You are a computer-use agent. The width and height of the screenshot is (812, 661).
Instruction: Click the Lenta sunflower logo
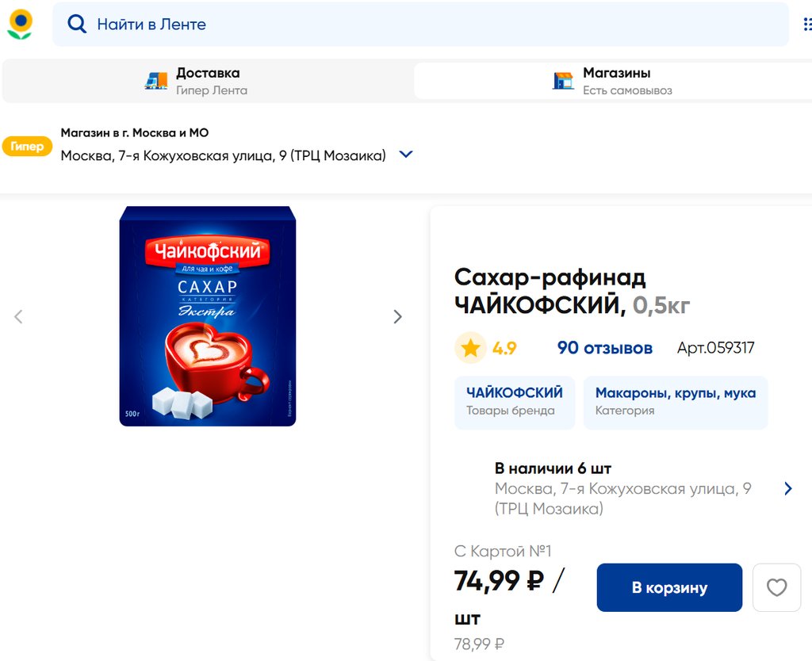[x=20, y=25]
